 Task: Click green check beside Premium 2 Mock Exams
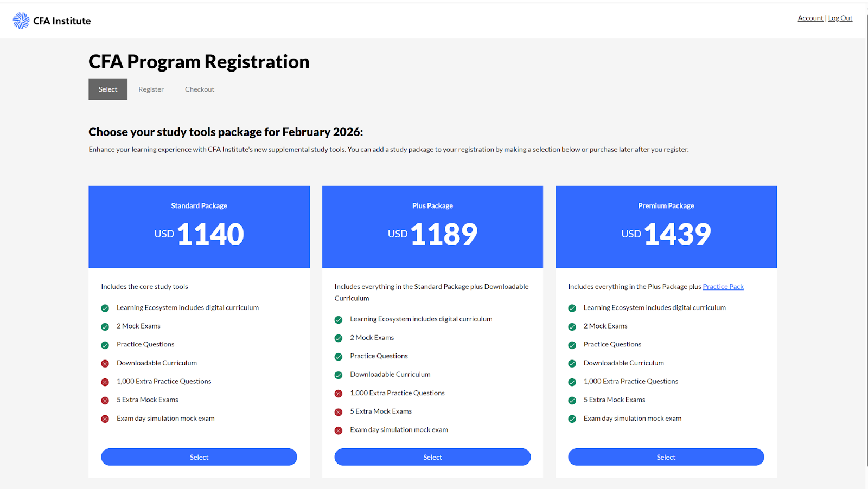tap(572, 327)
